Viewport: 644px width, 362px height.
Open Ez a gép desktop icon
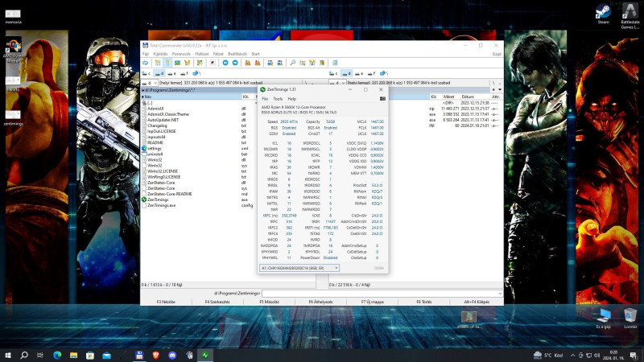[x=603, y=319]
